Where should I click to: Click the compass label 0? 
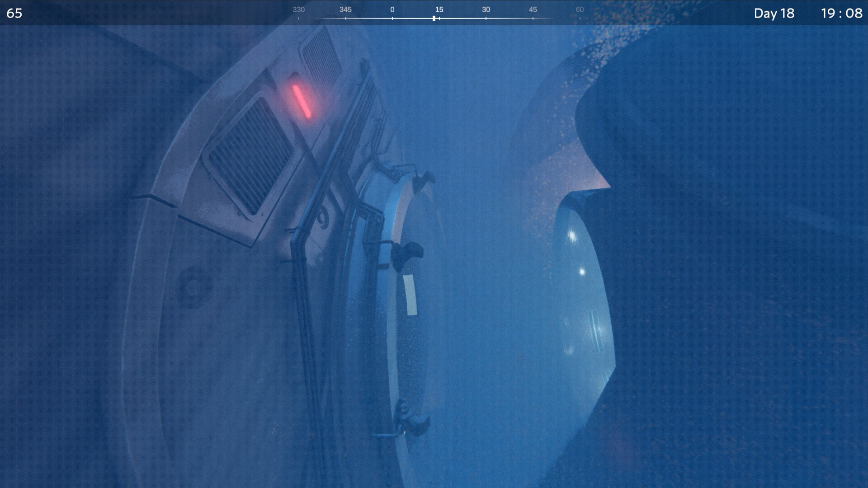coord(392,9)
